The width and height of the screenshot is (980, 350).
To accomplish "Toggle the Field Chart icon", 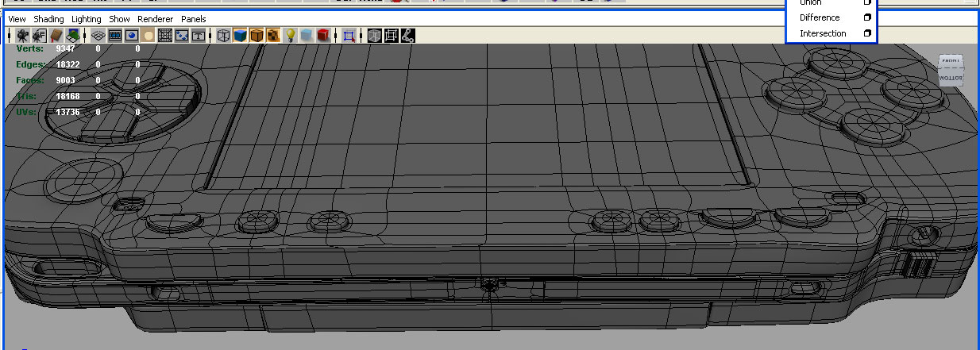I will click(x=165, y=36).
